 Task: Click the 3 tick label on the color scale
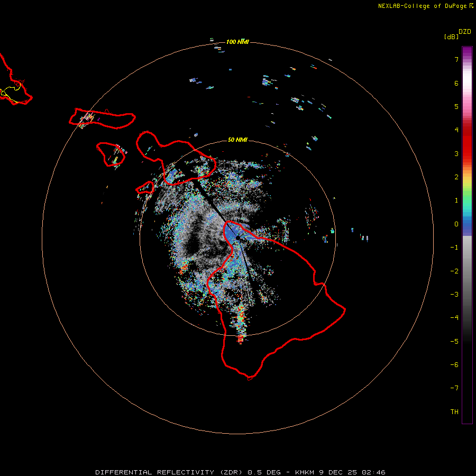(x=456, y=153)
